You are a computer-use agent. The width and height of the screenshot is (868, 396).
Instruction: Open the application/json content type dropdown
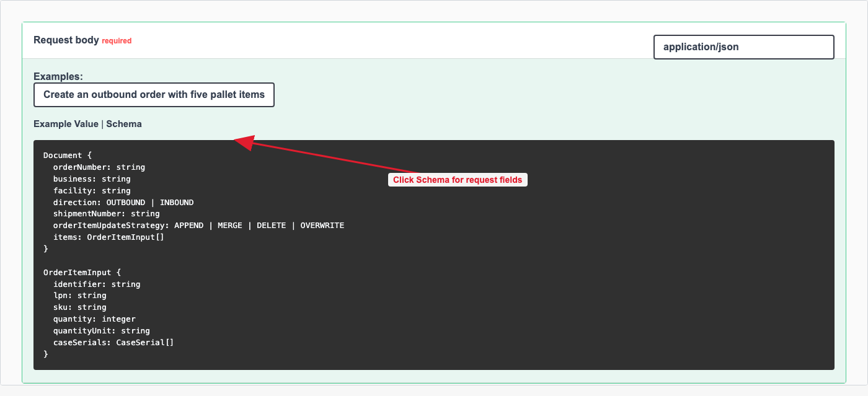743,47
